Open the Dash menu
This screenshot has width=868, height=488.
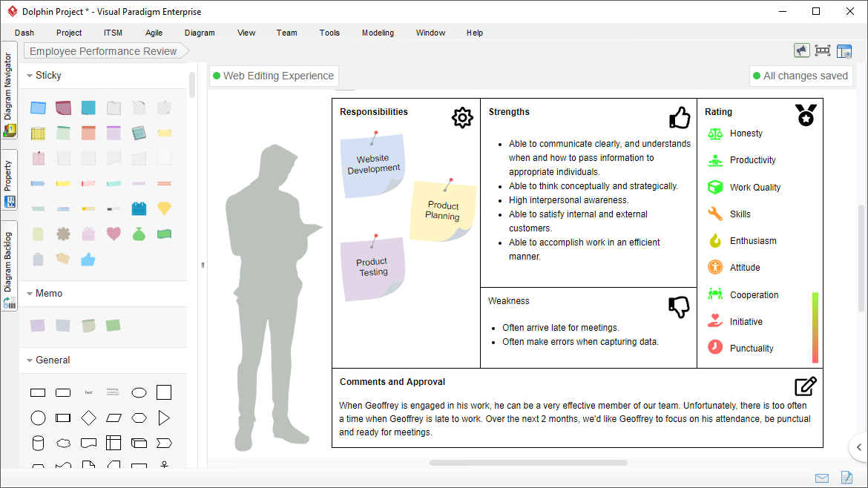[x=24, y=33]
